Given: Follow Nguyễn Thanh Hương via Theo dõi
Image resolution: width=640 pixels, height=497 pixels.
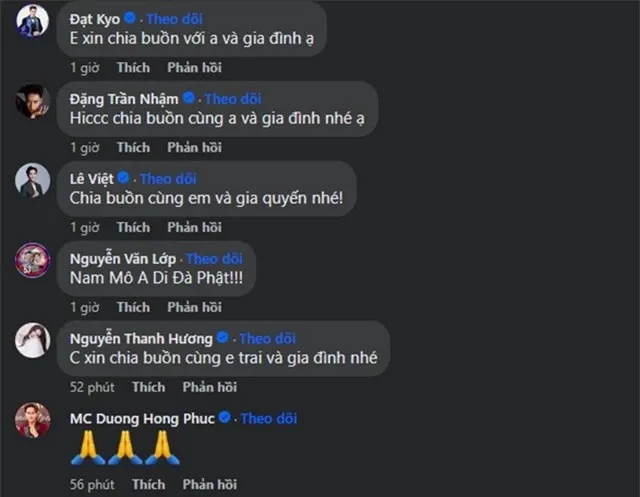Looking at the screenshot, I should coord(268,338).
